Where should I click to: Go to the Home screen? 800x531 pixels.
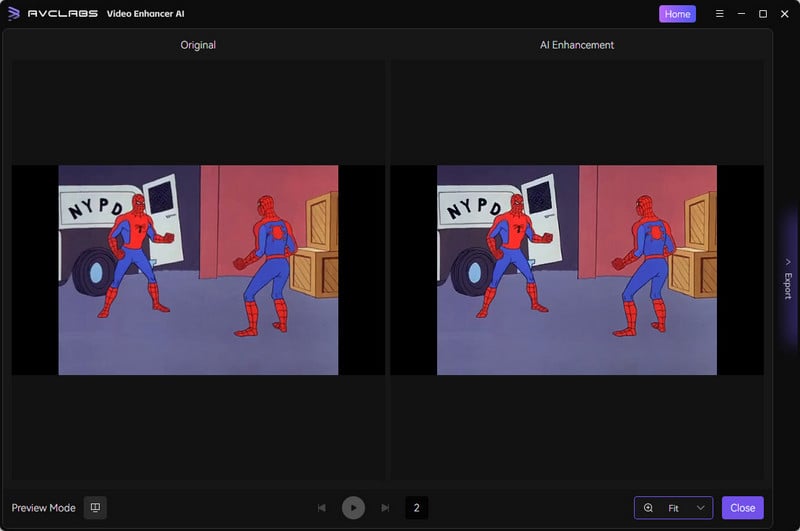pyautogui.click(x=677, y=14)
